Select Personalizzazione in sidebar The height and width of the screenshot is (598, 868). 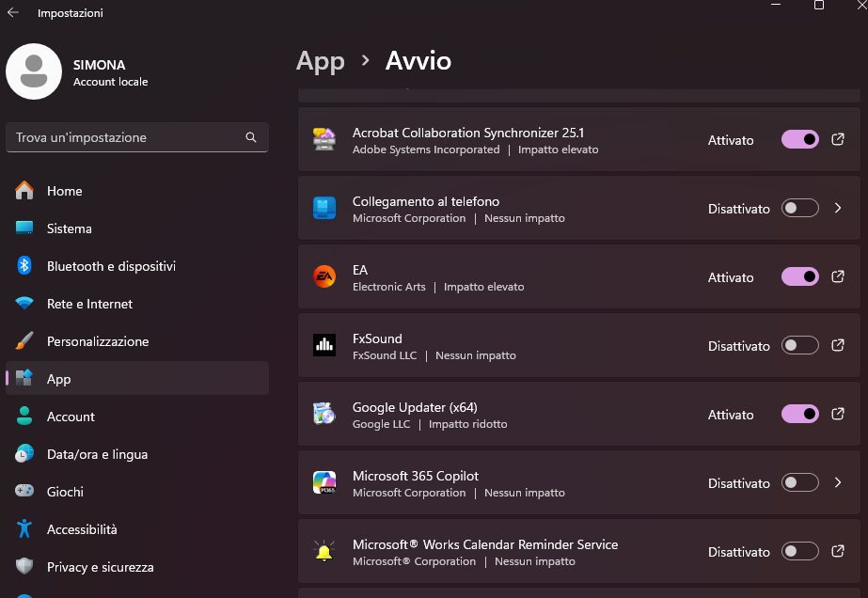(x=136, y=341)
